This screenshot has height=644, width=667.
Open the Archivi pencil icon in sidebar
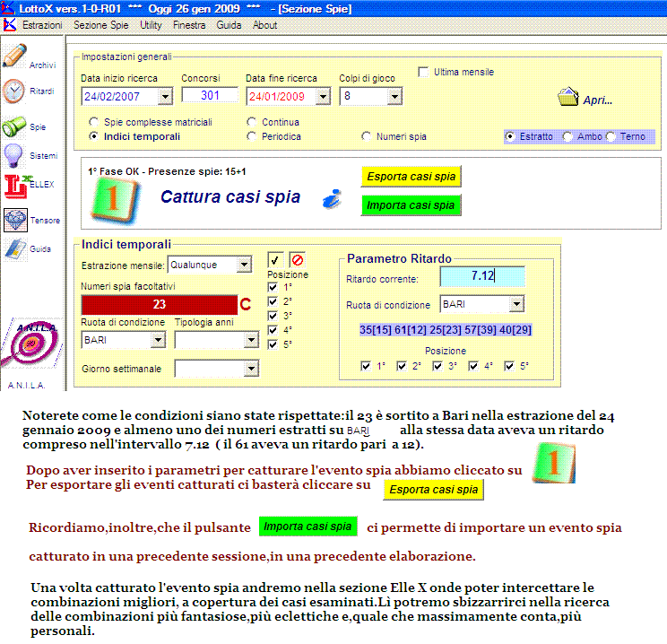[x=14, y=56]
